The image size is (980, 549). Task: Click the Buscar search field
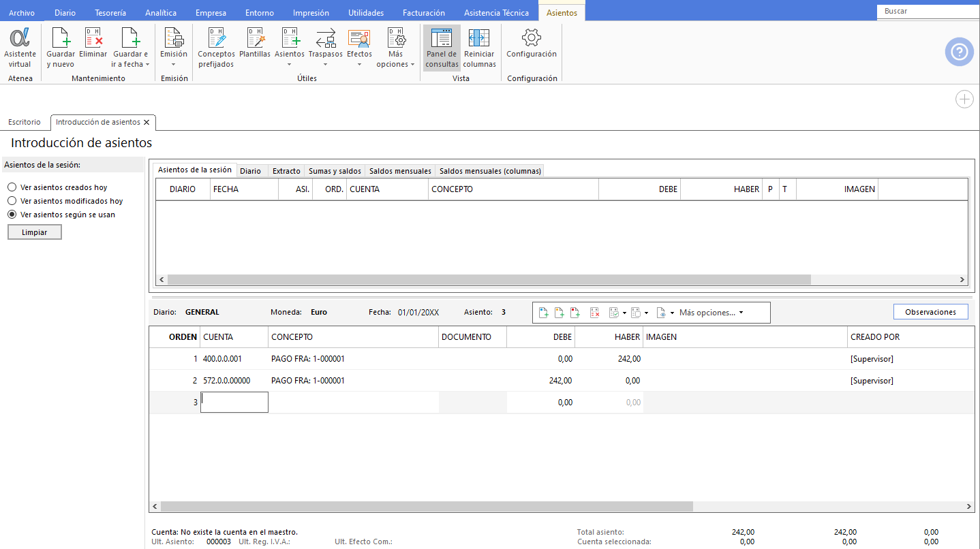click(928, 12)
